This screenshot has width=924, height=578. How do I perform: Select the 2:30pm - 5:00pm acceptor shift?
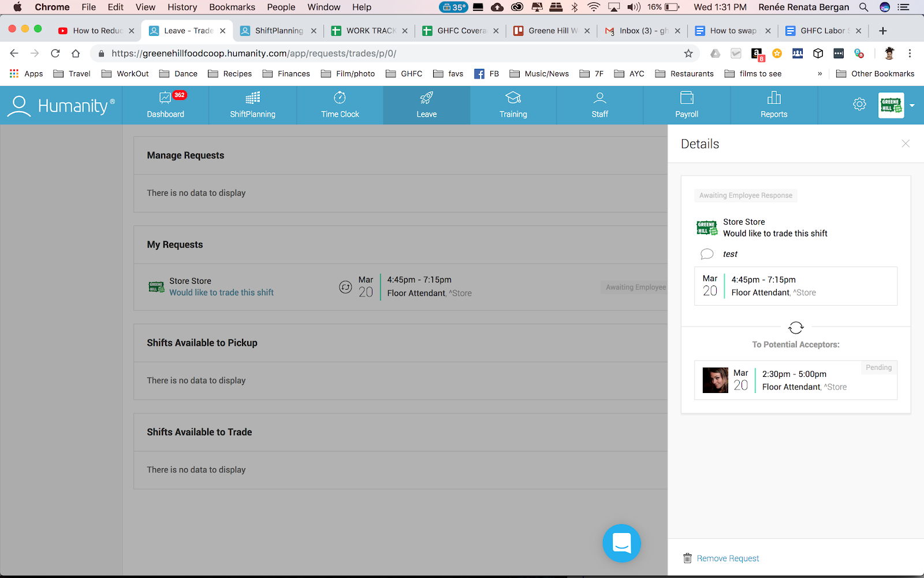click(x=796, y=380)
